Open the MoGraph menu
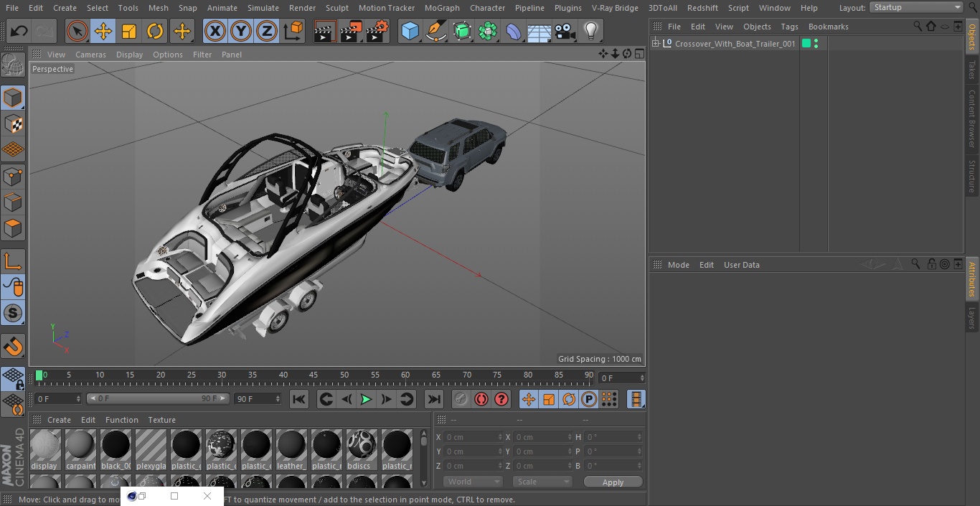Screen dimensions: 980x506 [x=442, y=8]
